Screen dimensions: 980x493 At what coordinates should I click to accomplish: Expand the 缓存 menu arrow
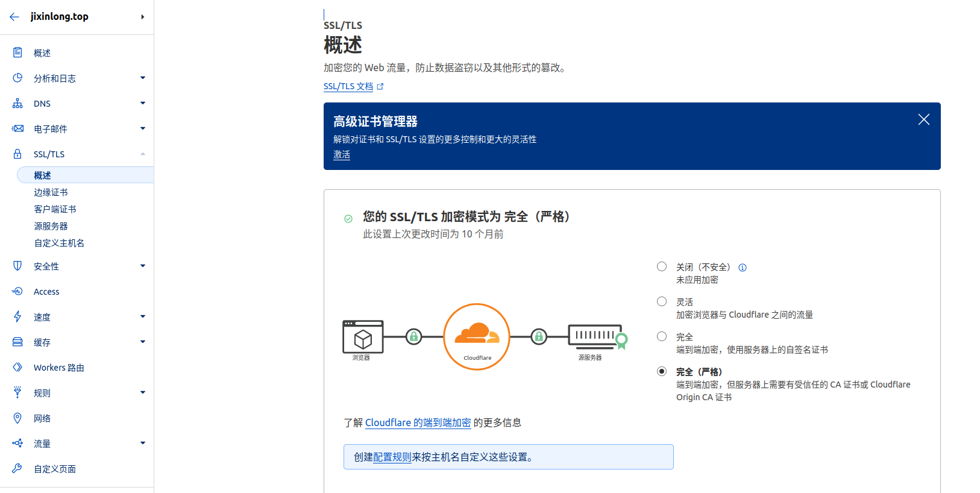tap(143, 342)
